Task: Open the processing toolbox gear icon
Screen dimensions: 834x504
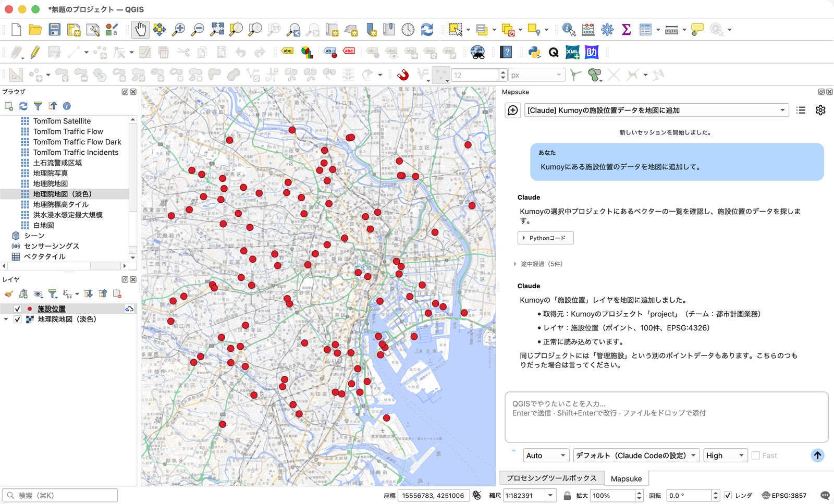Action: (607, 30)
